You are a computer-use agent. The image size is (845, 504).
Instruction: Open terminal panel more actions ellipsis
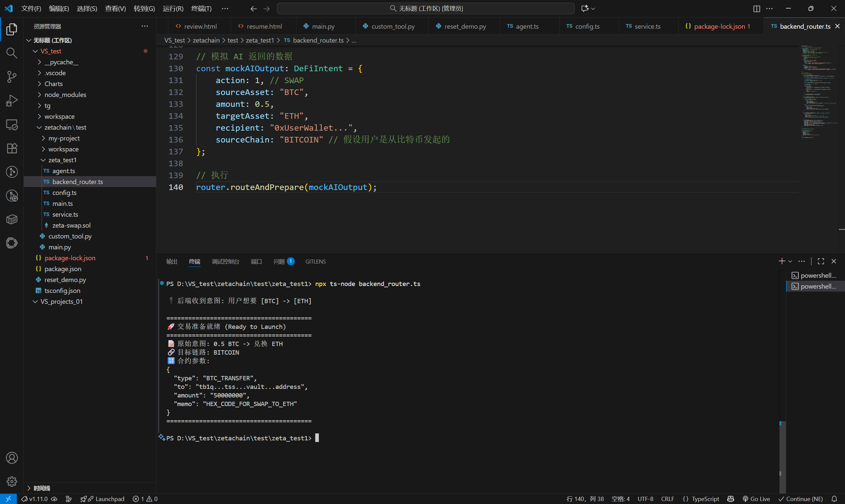pos(801,261)
